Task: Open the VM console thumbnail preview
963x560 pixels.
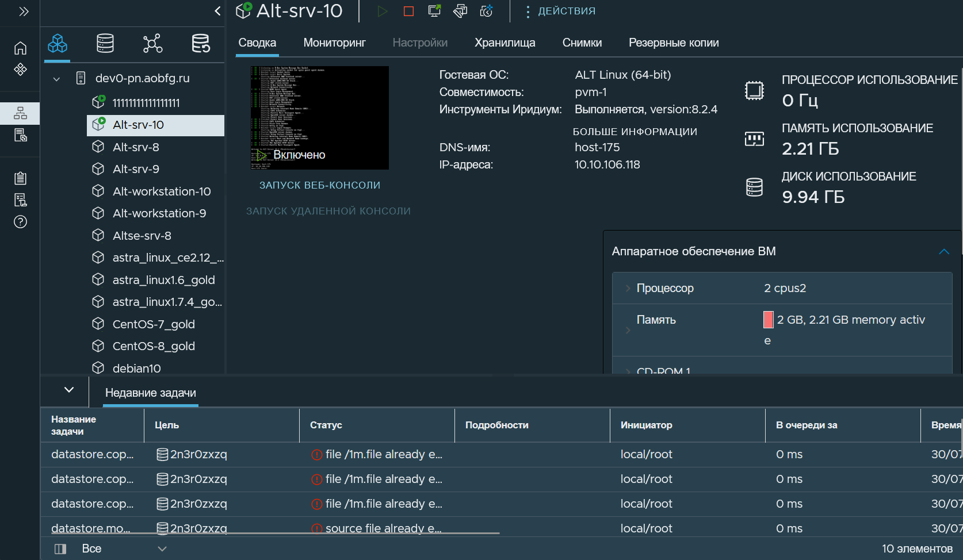Action: pyautogui.click(x=320, y=118)
